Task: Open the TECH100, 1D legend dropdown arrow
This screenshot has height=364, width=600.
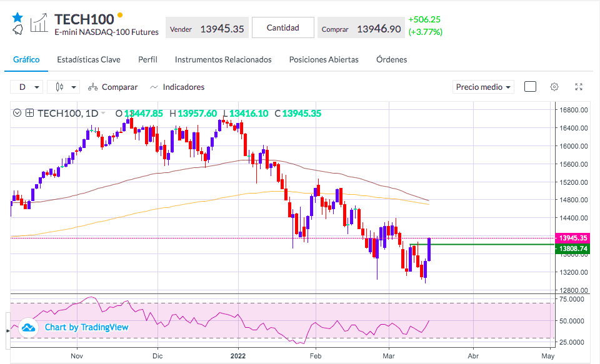Action: pos(102,113)
